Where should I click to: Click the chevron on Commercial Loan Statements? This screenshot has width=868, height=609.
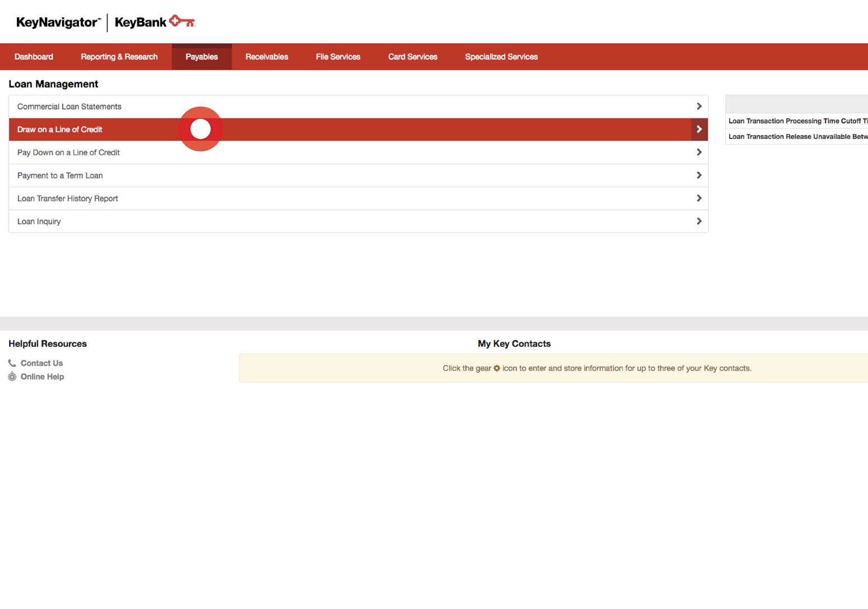[699, 105]
